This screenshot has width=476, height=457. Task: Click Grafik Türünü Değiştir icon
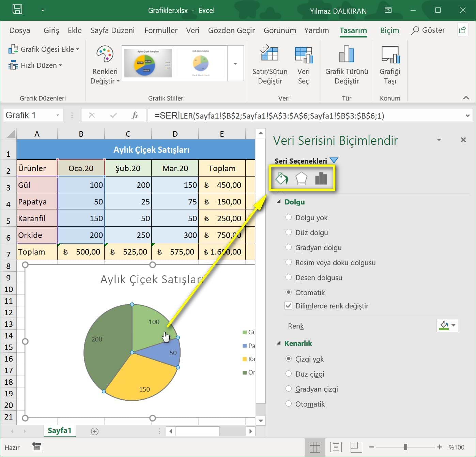click(x=347, y=54)
